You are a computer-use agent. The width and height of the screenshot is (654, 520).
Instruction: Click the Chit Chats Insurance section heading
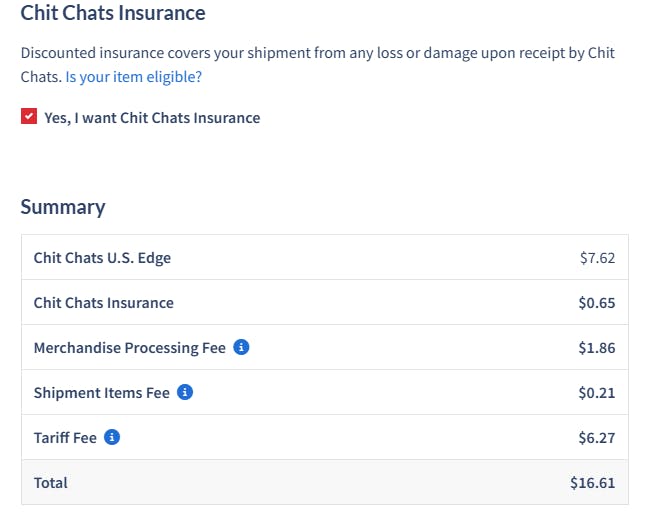(113, 14)
